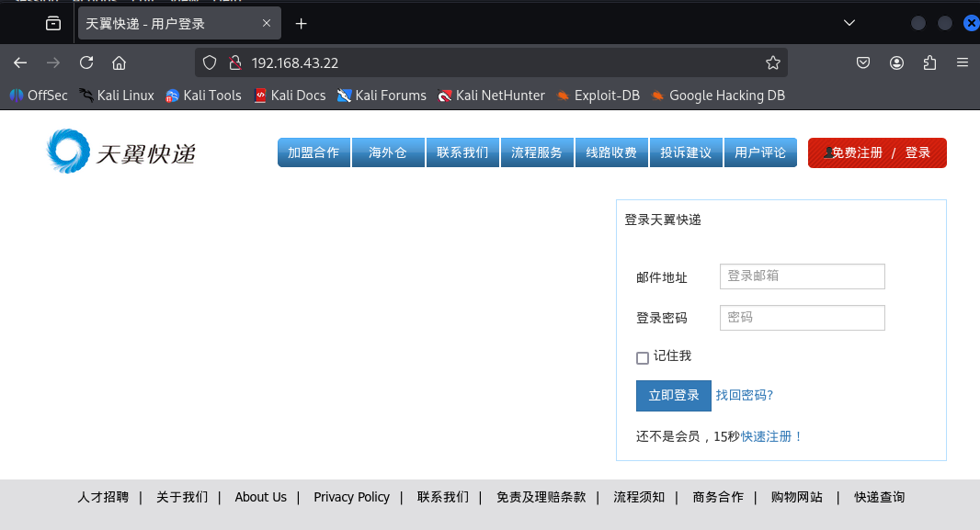This screenshot has height=530, width=980.
Task: Open the 快速注册 link
Action: [x=772, y=436]
